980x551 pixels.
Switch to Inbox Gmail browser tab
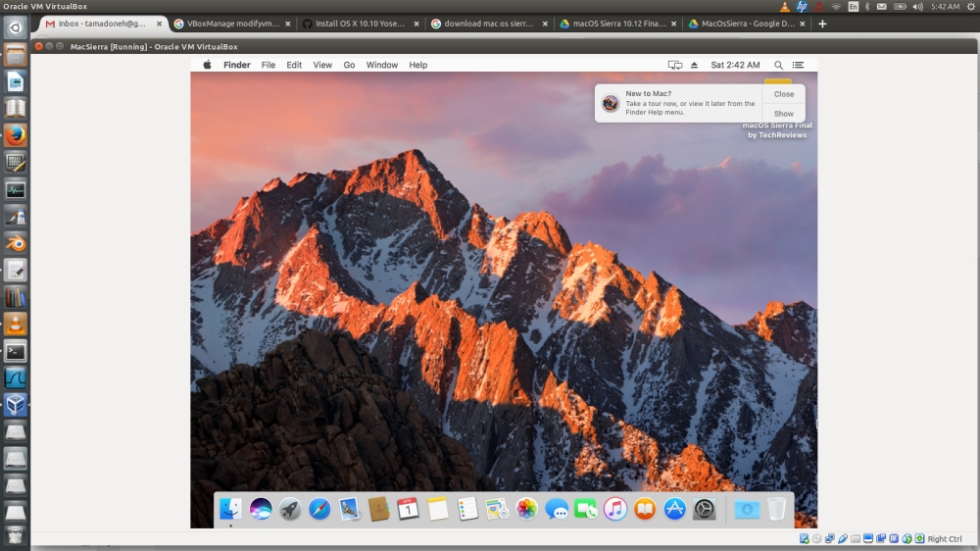click(x=103, y=24)
